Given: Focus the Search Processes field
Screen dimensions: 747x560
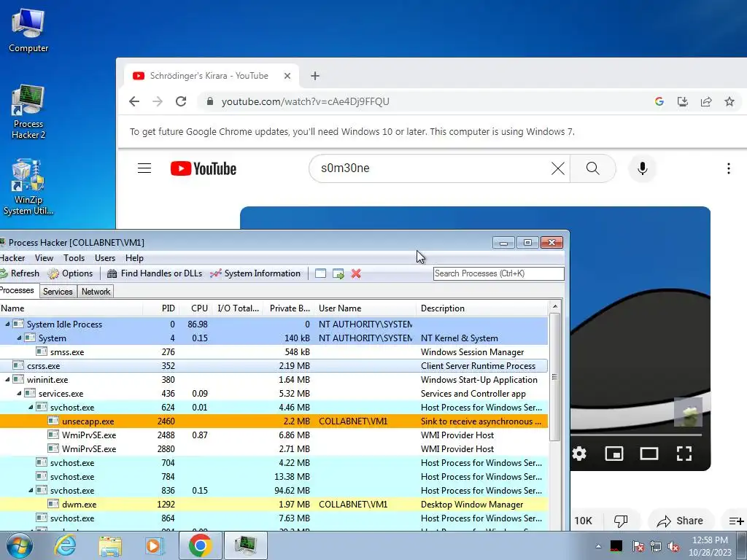Looking at the screenshot, I should coord(499,273).
